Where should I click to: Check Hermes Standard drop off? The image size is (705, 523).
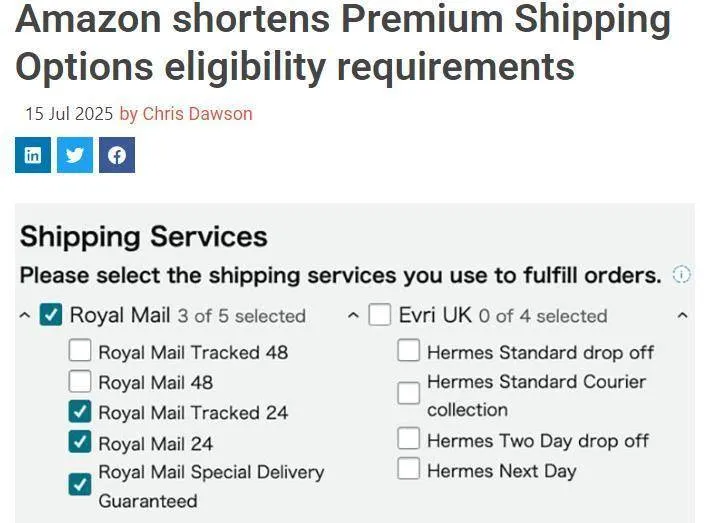point(408,351)
